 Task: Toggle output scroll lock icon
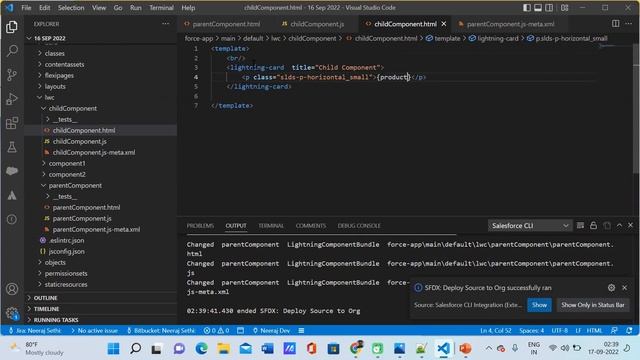coord(593,225)
